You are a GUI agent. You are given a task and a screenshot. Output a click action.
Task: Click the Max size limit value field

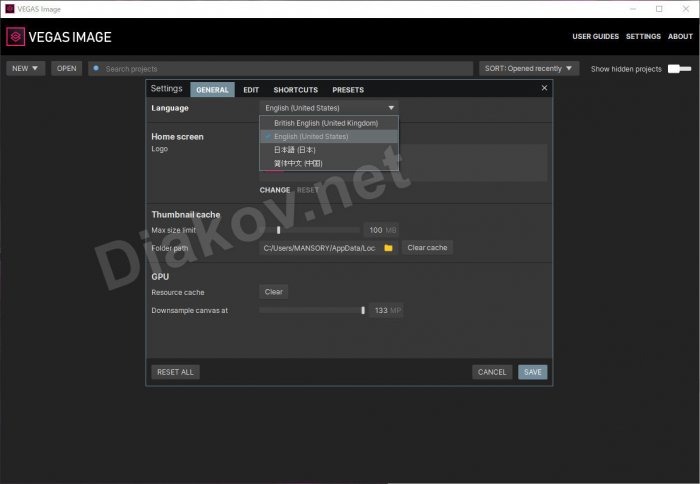point(381,230)
